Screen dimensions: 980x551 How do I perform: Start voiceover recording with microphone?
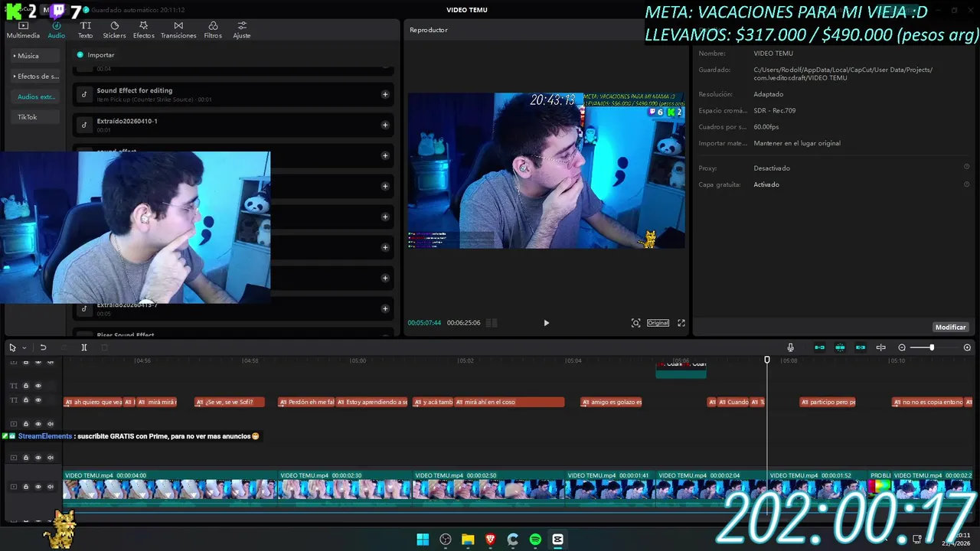[790, 347]
